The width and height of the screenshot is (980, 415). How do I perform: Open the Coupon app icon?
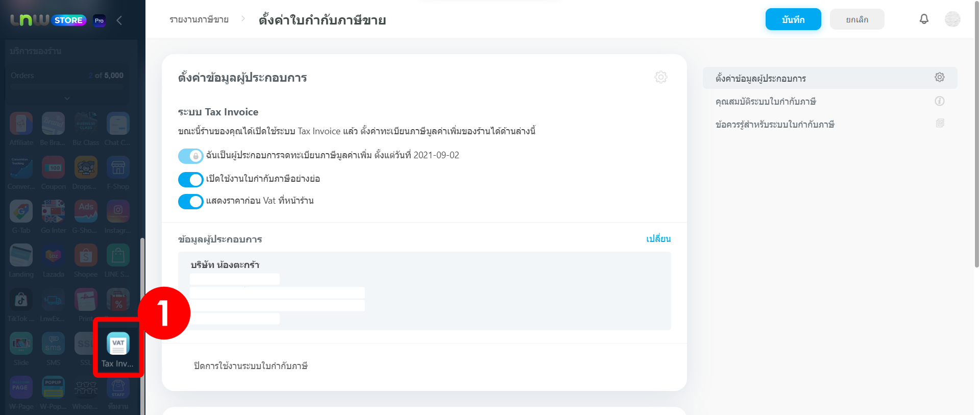(54, 168)
